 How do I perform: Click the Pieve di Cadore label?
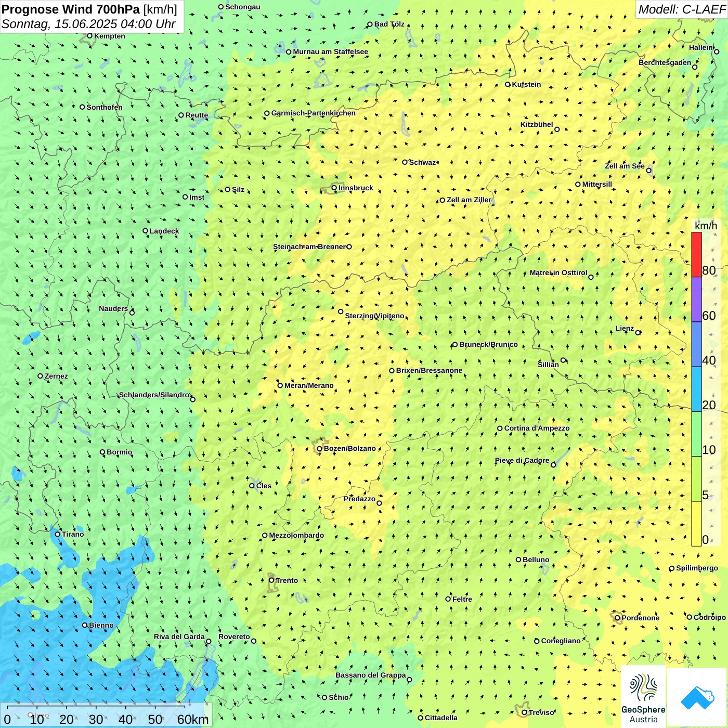522,460
